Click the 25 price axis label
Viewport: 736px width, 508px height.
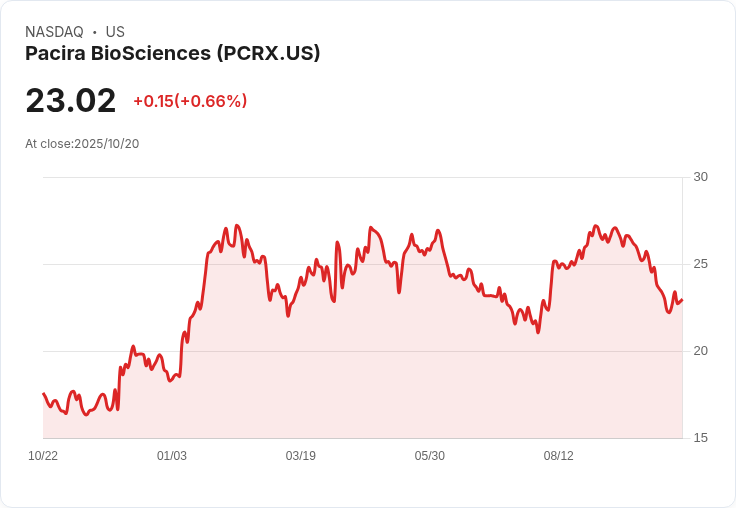[x=700, y=264]
